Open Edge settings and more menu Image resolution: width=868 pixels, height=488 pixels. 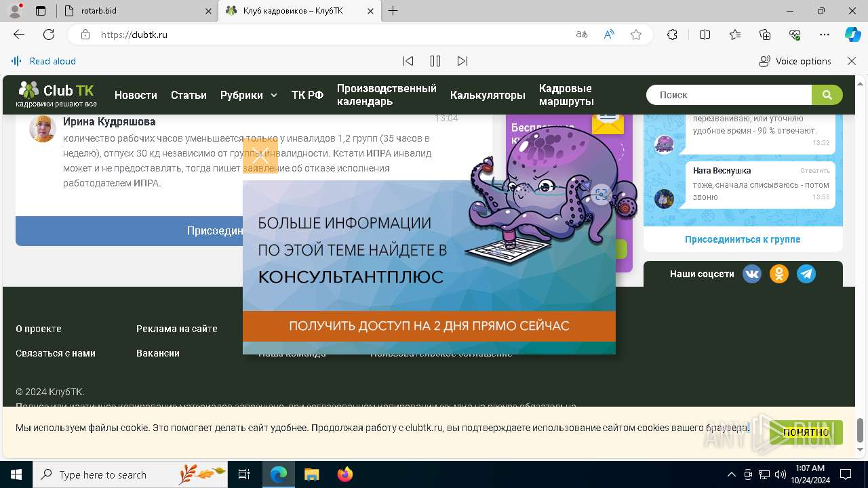point(825,35)
